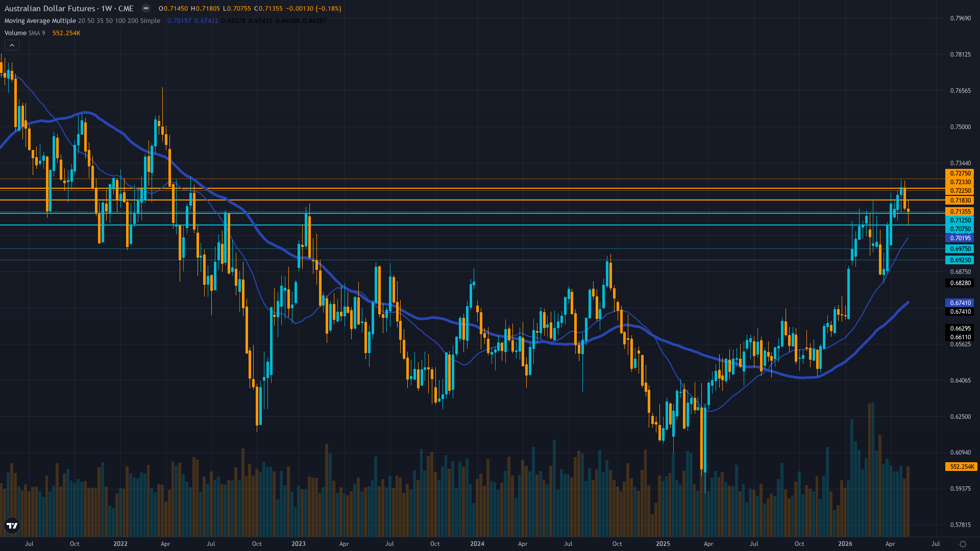The height and width of the screenshot is (551, 980).
Task: Click the 0.71830 orange price label
Action: click(960, 201)
